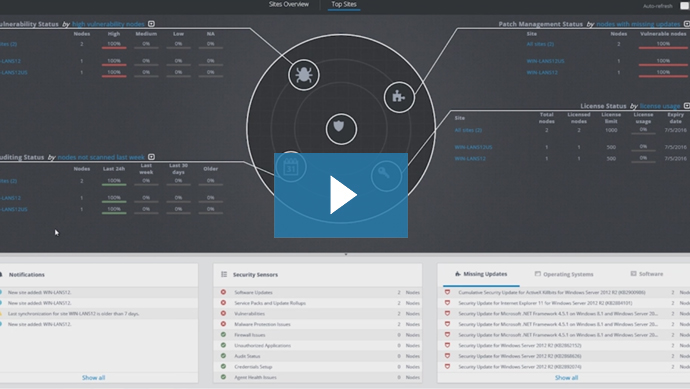Screen dimensions: 690x389
Task: Click green check beside Credentials Setup
Action: click(x=223, y=367)
